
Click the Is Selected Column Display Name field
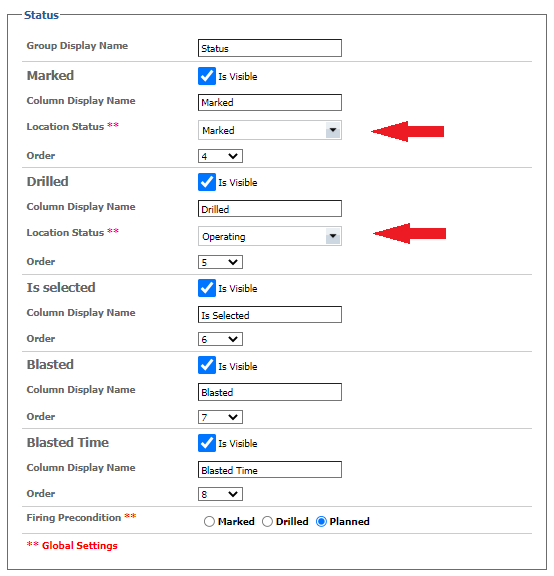270,315
